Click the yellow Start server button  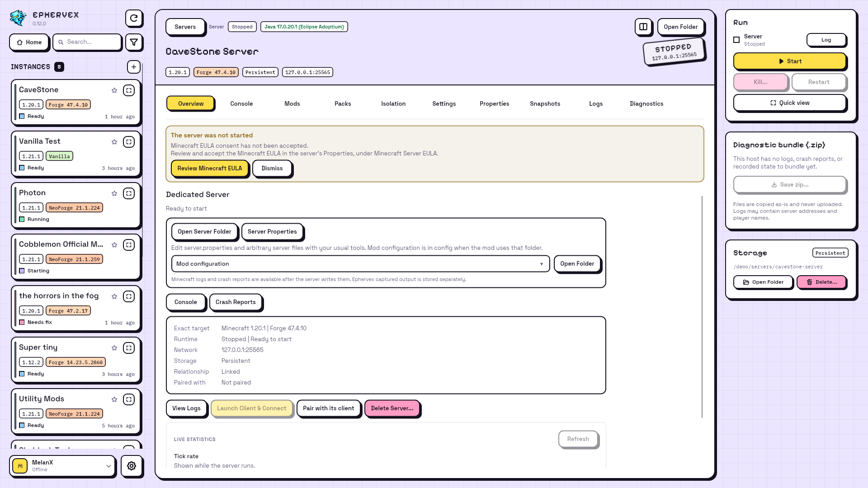point(789,61)
